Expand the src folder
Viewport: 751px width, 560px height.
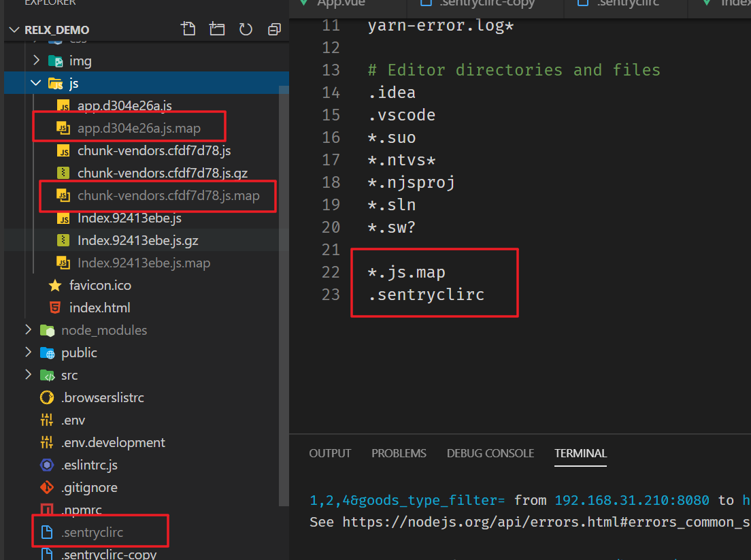(x=27, y=375)
